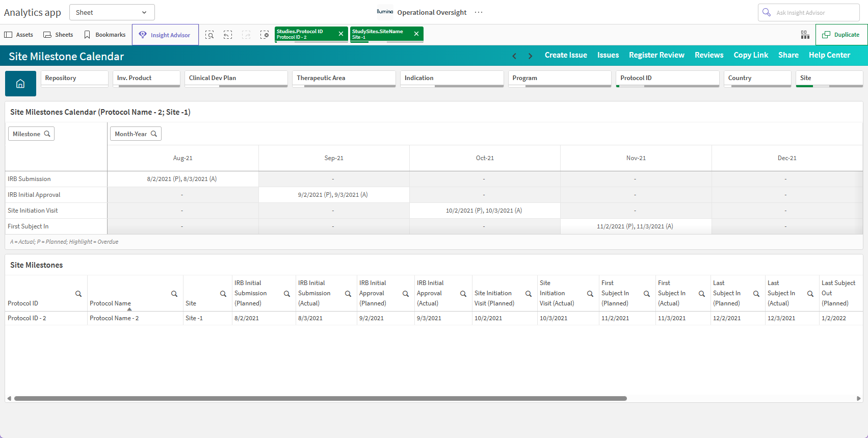Search Site Initiation Visit (Planned) column
The image size is (868, 438).
click(x=529, y=294)
